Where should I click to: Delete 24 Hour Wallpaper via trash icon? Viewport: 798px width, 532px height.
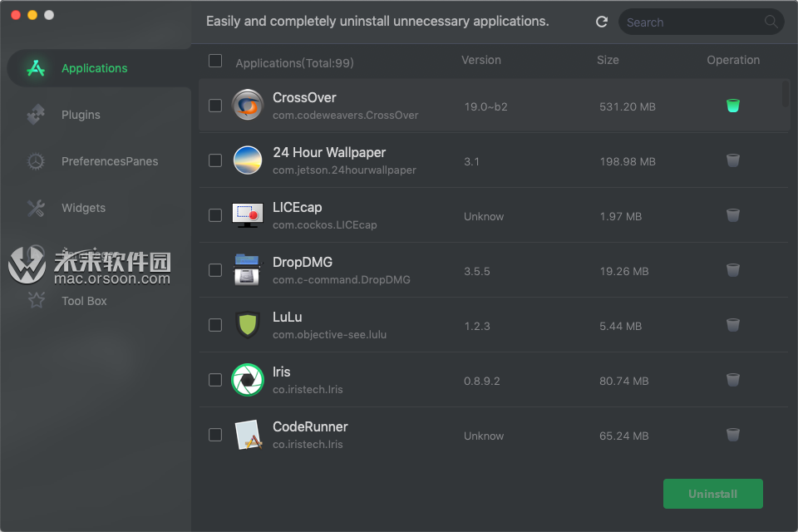pos(732,160)
